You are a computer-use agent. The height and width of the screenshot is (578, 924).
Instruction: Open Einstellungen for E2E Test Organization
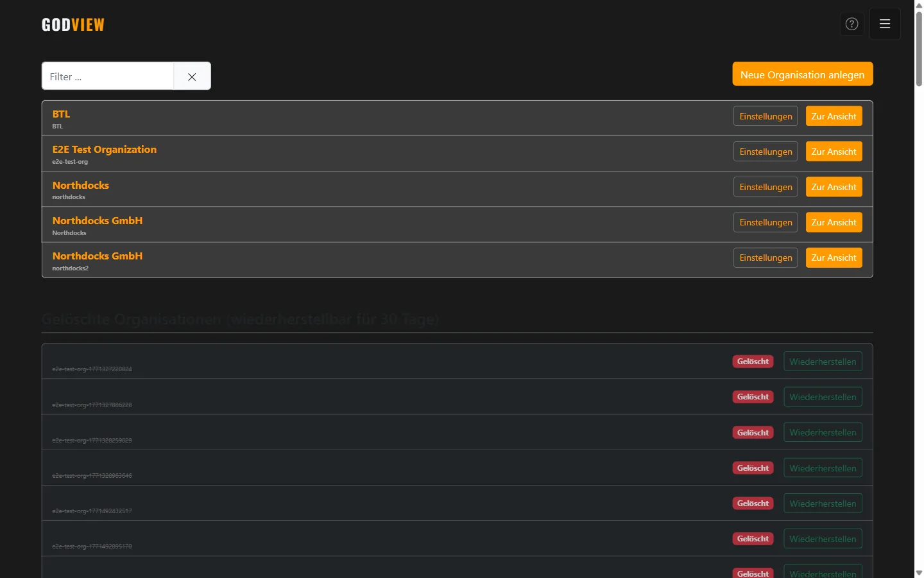765,151
